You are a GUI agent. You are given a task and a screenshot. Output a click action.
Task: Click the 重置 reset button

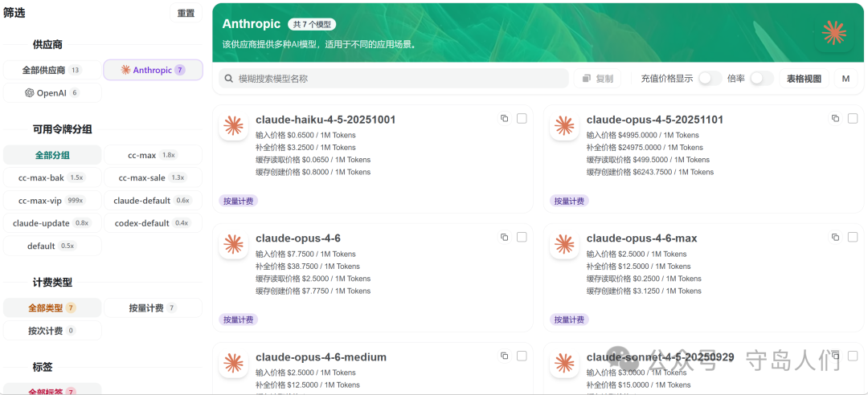point(186,14)
